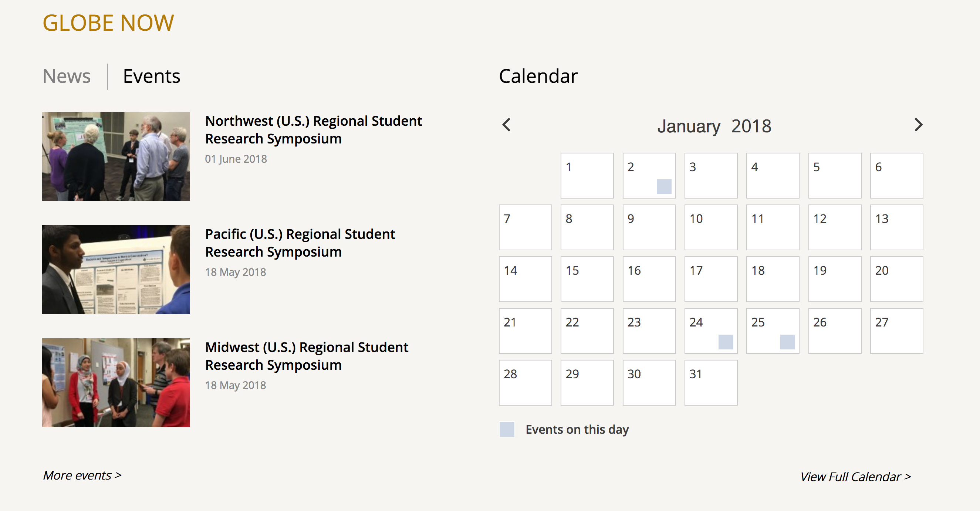
Task: Click the GLOBE NOW heading
Action: [108, 23]
